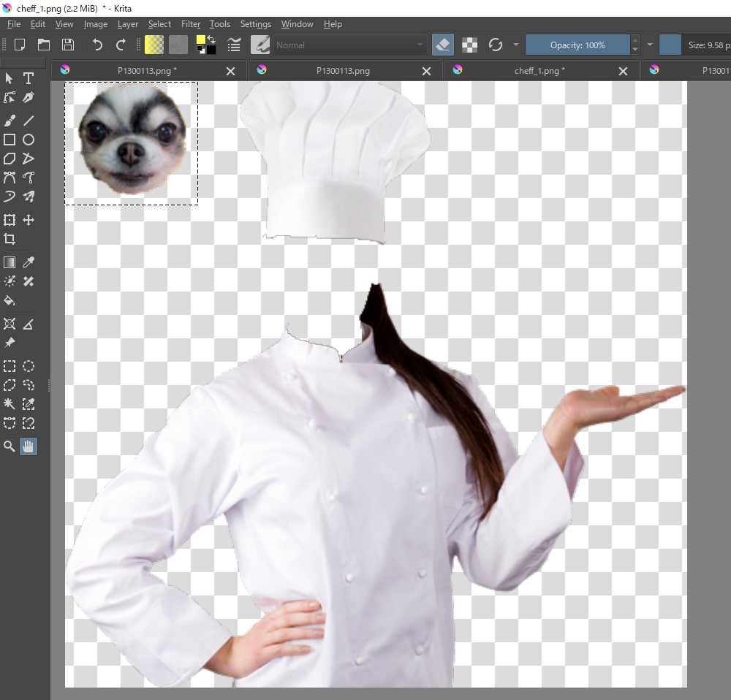Select the Zoom magnifier tool
Image resolution: width=731 pixels, height=700 pixels.
click(10, 446)
